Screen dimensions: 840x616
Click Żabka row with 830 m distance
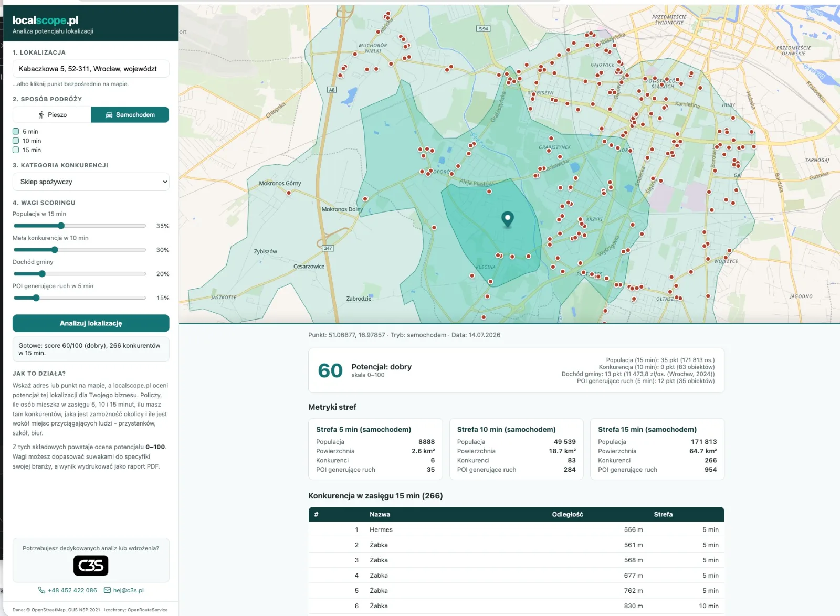click(516, 606)
